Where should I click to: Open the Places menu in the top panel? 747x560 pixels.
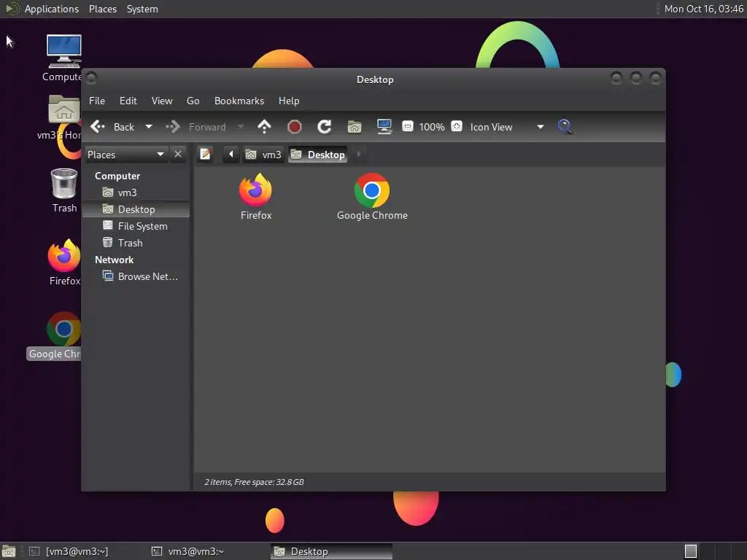click(x=102, y=9)
